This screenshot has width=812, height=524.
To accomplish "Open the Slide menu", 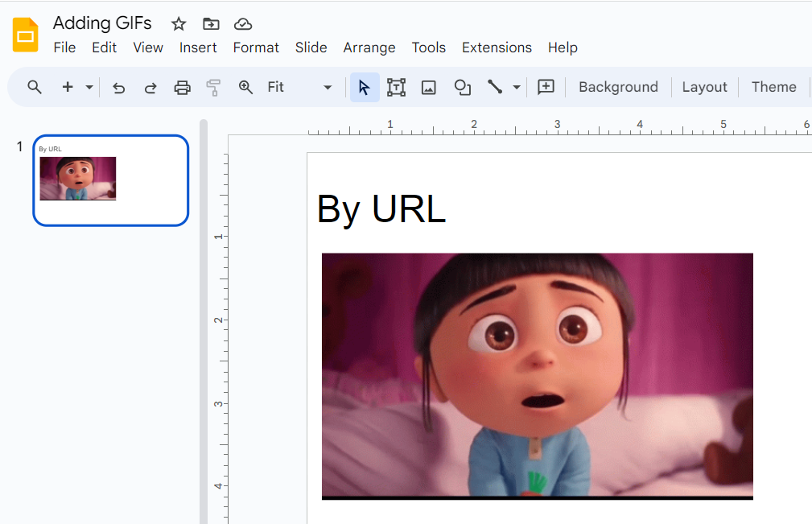I will tap(311, 47).
